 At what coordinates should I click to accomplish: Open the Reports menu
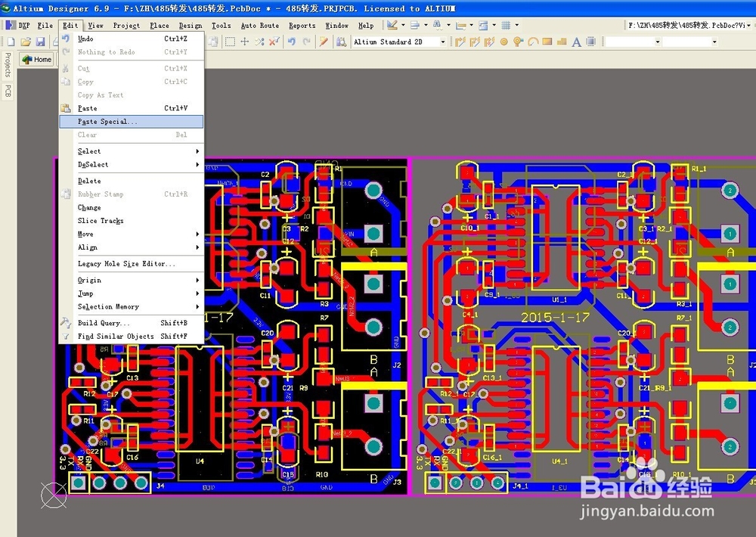[302, 25]
